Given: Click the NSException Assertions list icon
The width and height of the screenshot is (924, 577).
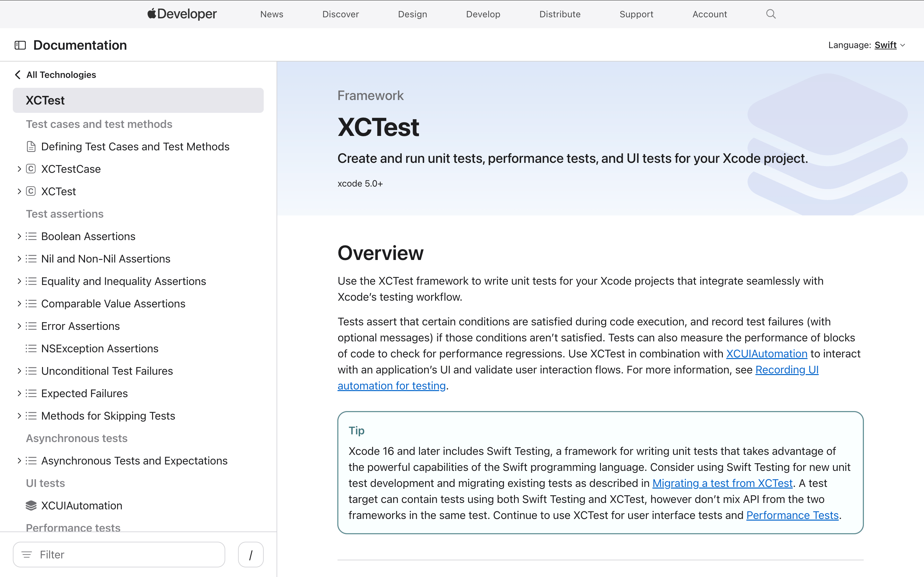Looking at the screenshot, I should click(31, 348).
